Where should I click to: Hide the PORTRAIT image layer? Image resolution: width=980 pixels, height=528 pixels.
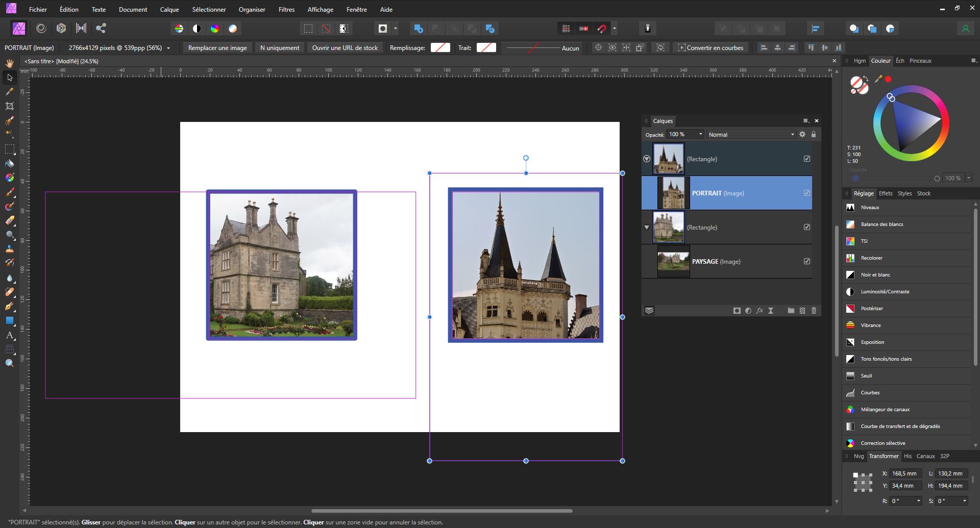(x=806, y=193)
